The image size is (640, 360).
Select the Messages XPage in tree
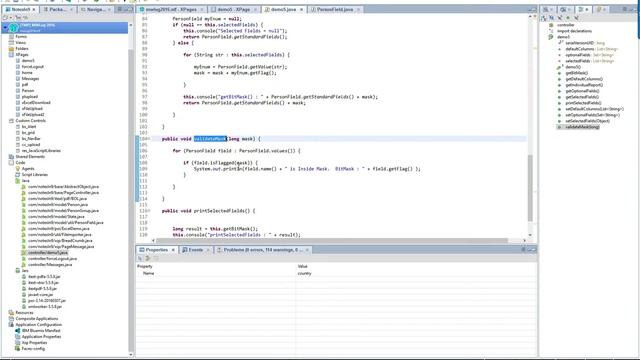[30, 78]
